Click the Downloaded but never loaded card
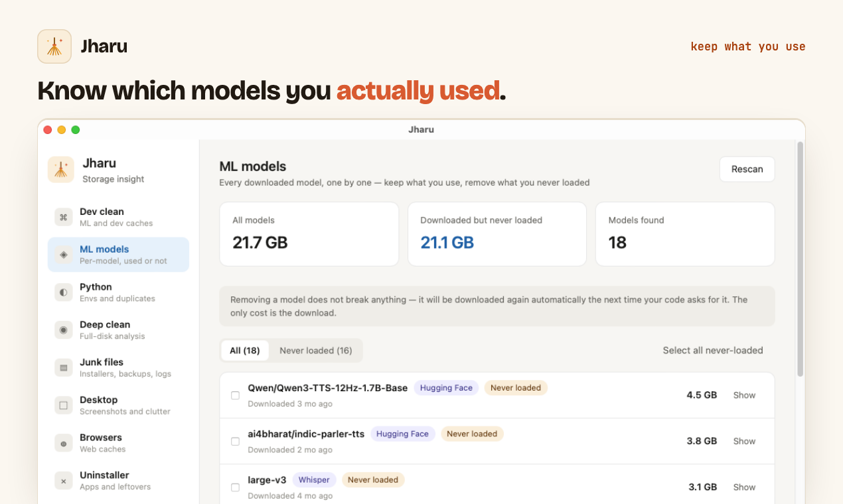This screenshot has width=843, height=504. pos(497,234)
